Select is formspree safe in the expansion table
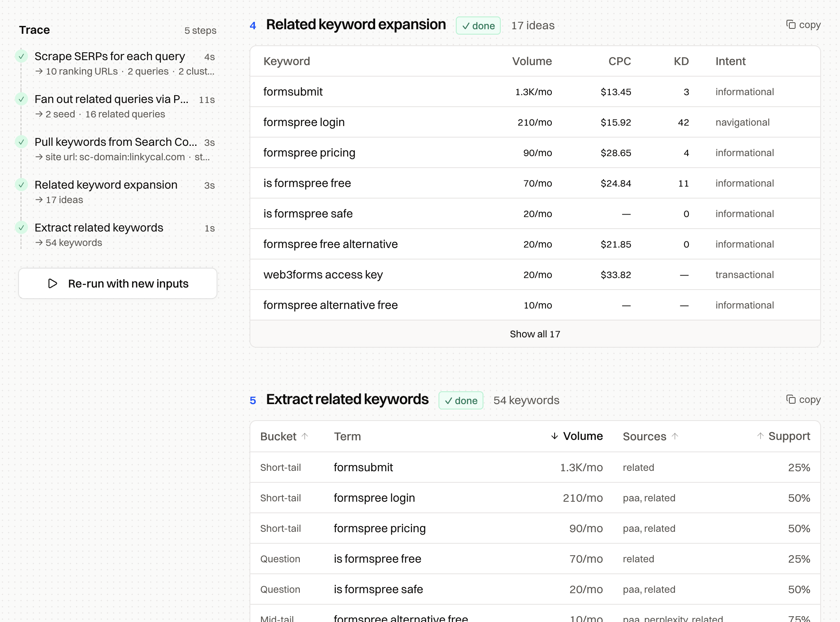 [308, 214]
